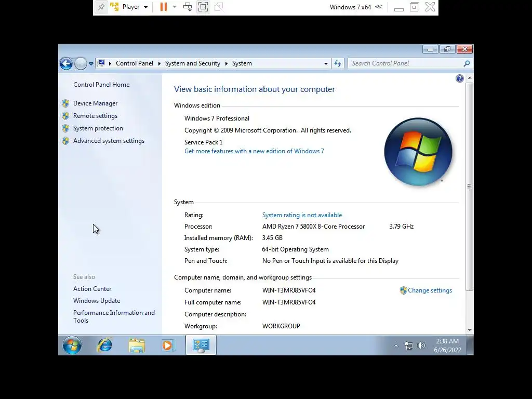Show hidden tray icons arrow

tap(396, 345)
